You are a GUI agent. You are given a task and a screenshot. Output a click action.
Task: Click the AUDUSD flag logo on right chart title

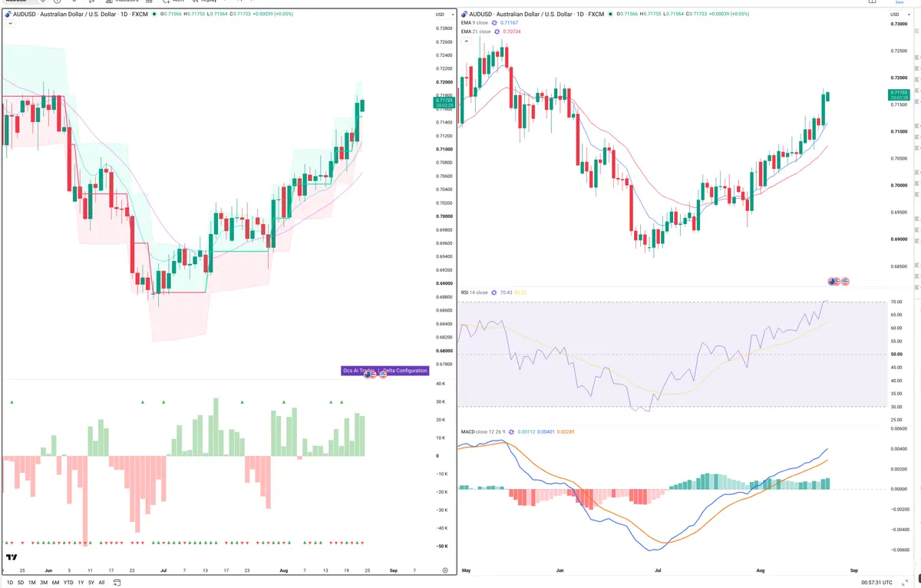(x=465, y=14)
